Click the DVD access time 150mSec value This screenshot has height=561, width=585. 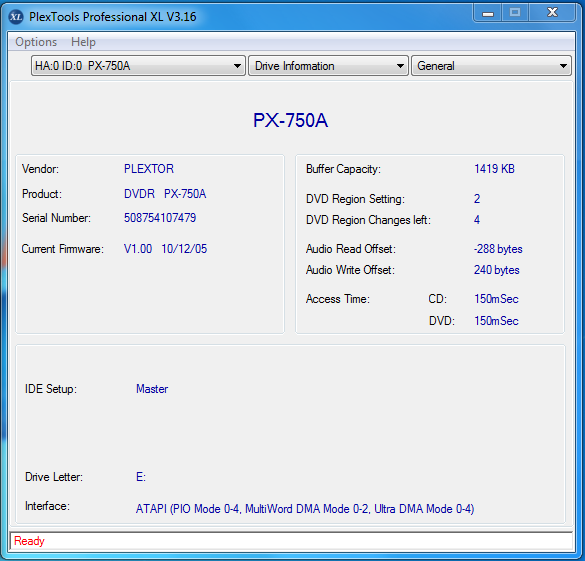pyautogui.click(x=496, y=321)
